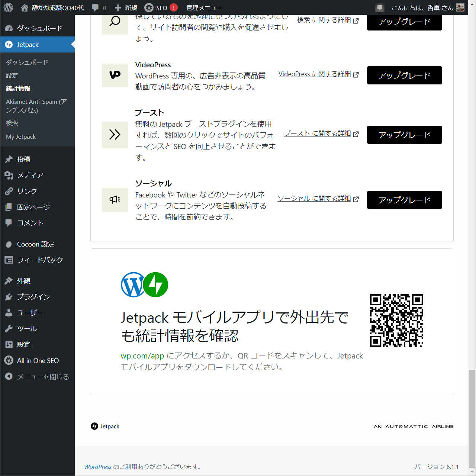Click the Cocoon 設定 icon
The image size is (476, 476).
coord(9,244)
